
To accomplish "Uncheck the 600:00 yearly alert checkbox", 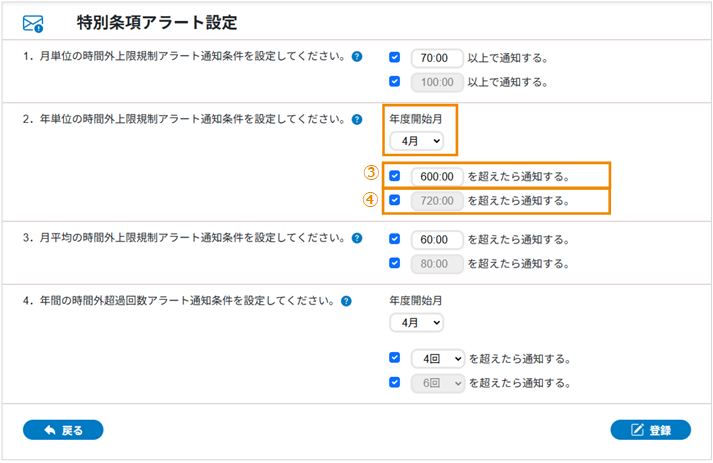I will pyautogui.click(x=395, y=176).
